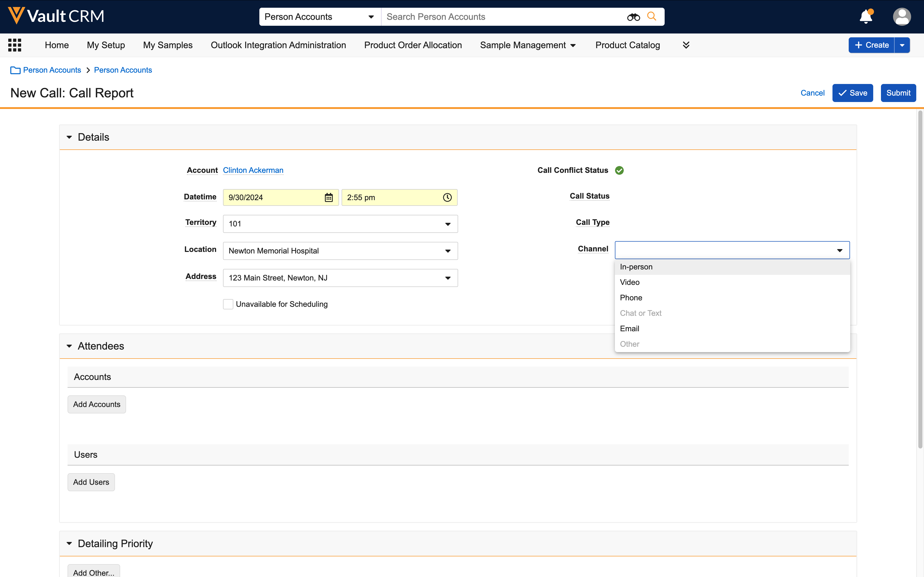
Task: Collapse the Details section
Action: pyautogui.click(x=69, y=137)
